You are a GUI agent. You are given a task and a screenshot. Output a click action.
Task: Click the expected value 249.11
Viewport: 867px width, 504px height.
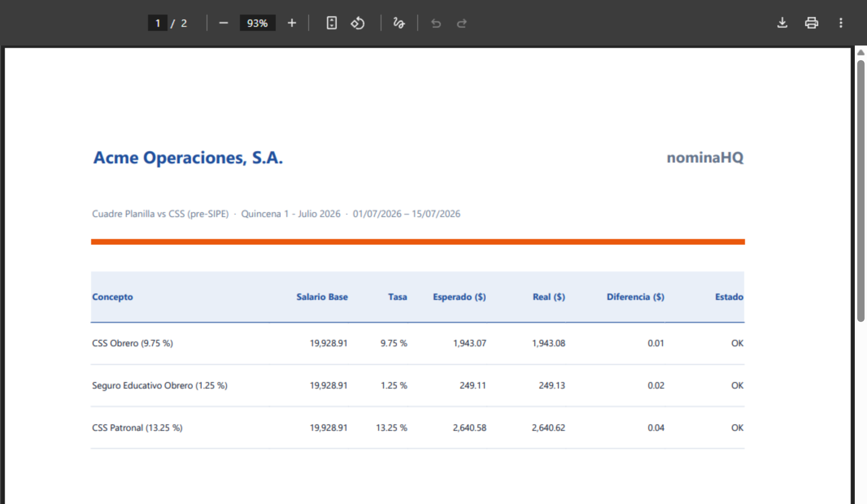point(473,385)
